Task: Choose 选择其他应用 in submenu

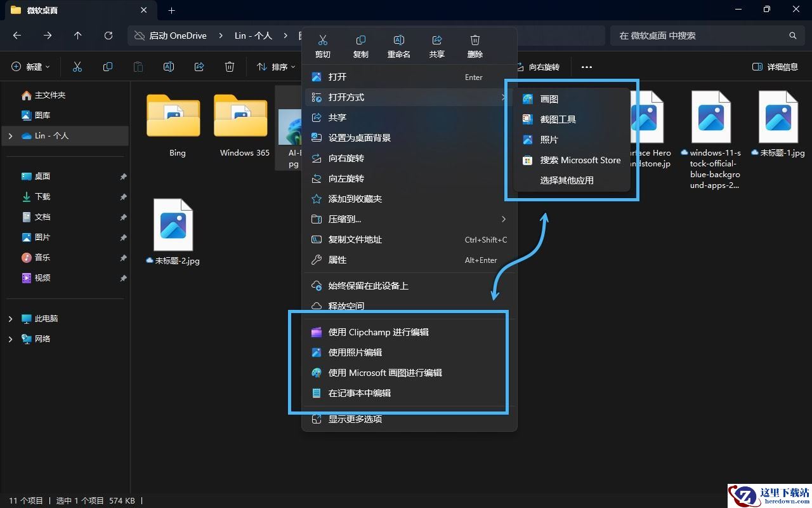Action: click(x=572, y=180)
